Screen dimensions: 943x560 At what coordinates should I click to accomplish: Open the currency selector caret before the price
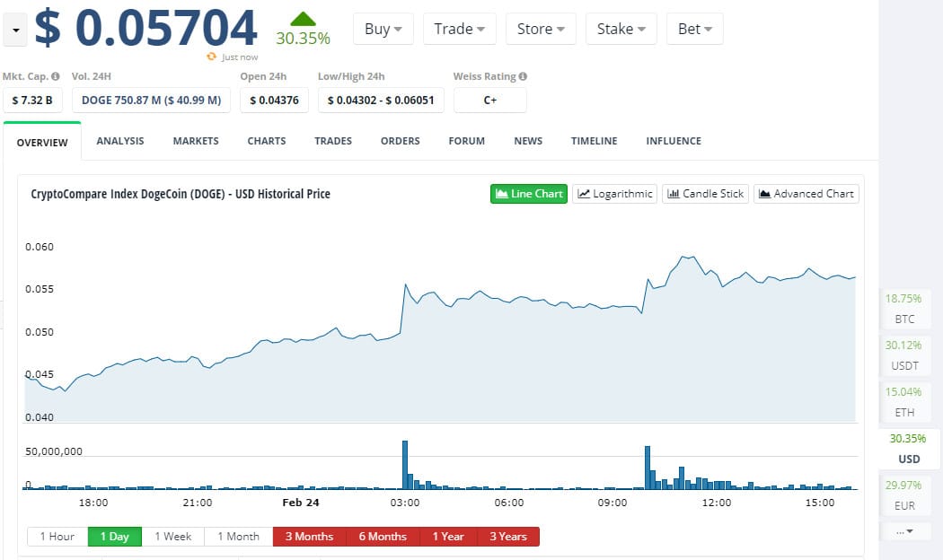15,30
